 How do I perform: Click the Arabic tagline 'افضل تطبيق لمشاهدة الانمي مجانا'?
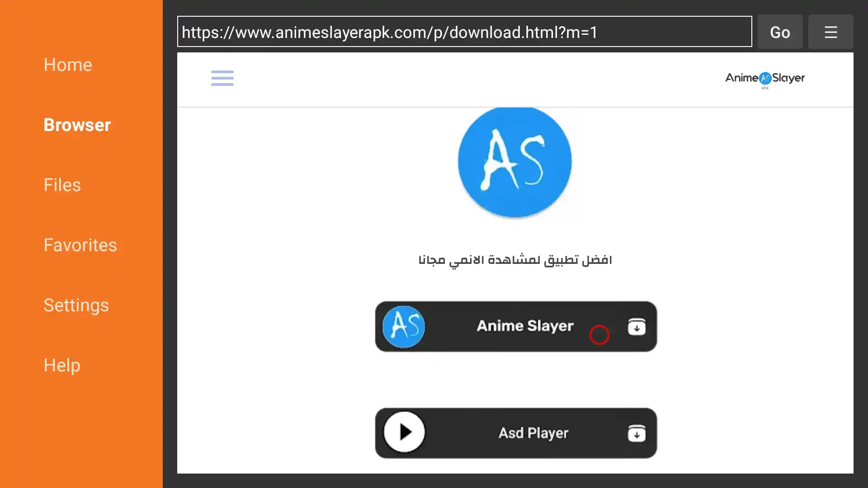(x=515, y=261)
